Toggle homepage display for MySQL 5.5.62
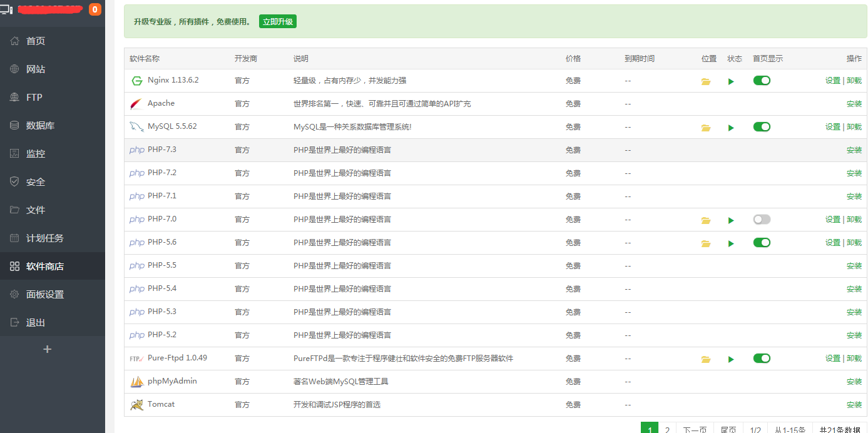This screenshot has width=868, height=433. tap(762, 126)
